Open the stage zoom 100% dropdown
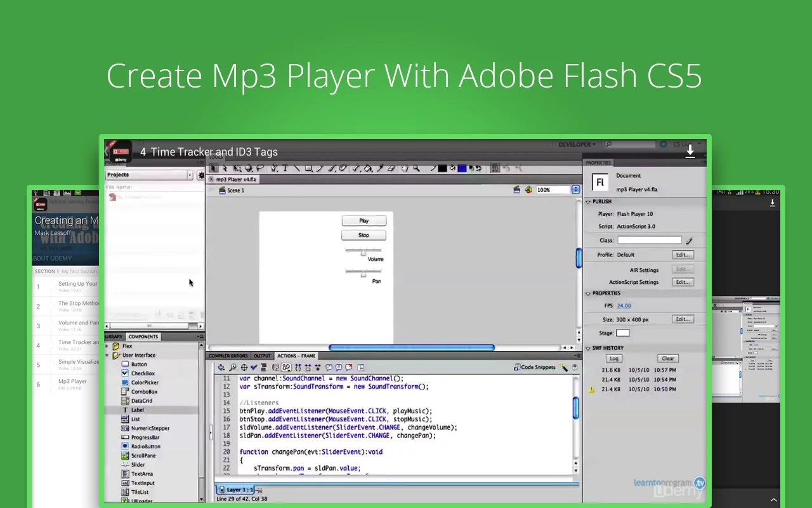This screenshot has width=812, height=508. [576, 190]
